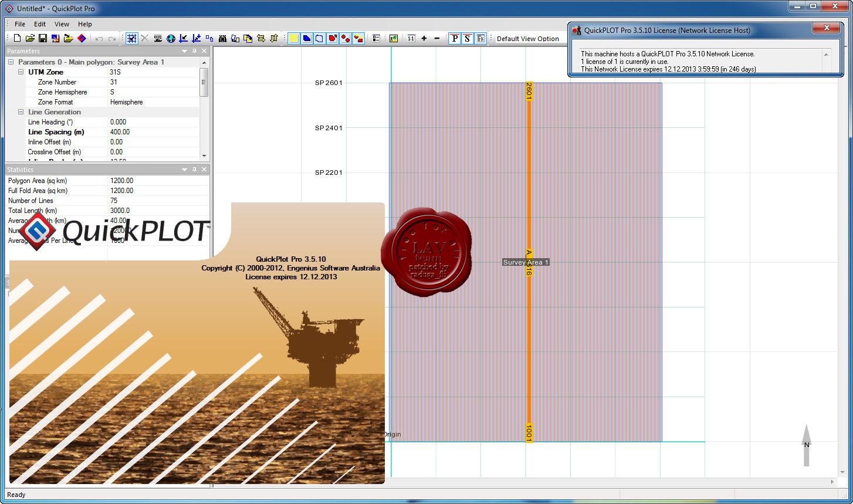853x504 pixels.
Task: Open Parameters panel dropdown arrow menu
Action: 185,51
